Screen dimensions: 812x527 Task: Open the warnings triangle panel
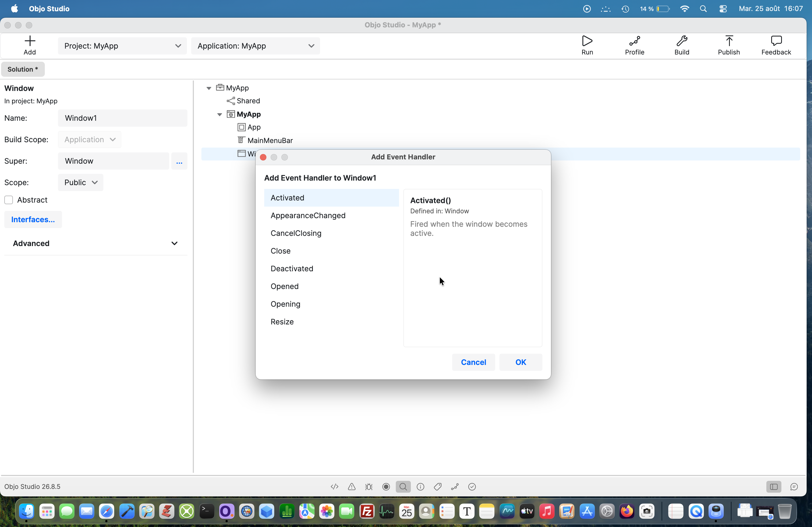[x=351, y=487]
